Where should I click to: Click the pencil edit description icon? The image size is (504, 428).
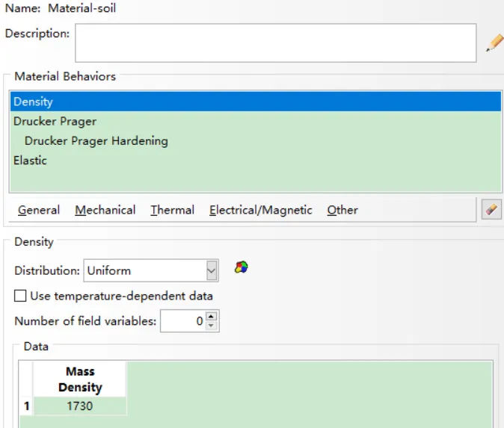coord(495,43)
